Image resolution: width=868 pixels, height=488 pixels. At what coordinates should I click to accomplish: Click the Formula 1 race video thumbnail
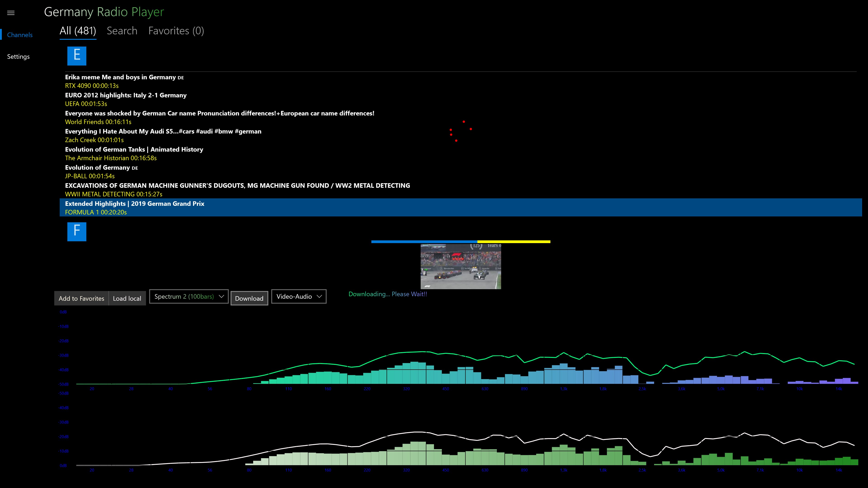pyautogui.click(x=460, y=266)
